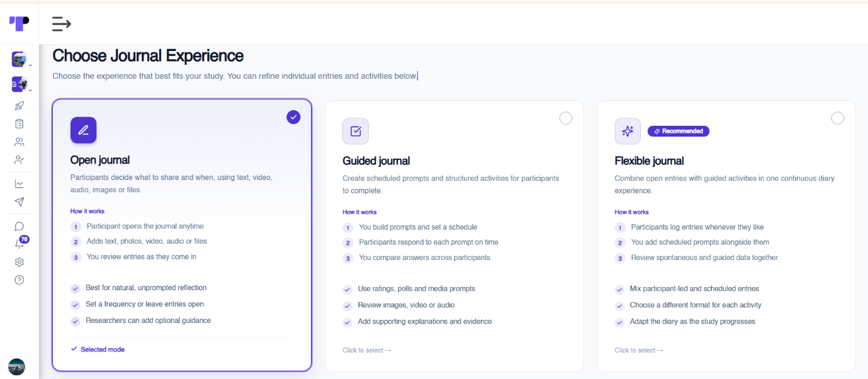
Task: Open the rocket launch icon in sidebar
Action: pos(20,106)
